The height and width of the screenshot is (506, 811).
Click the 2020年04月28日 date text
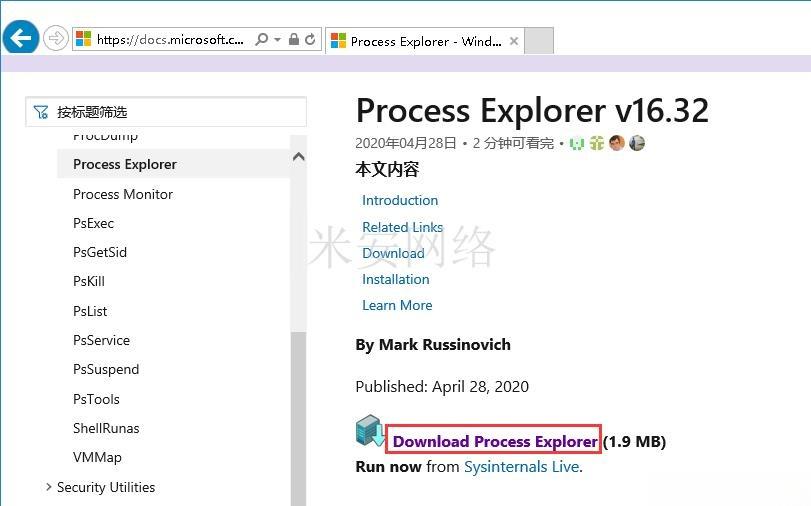tap(406, 143)
